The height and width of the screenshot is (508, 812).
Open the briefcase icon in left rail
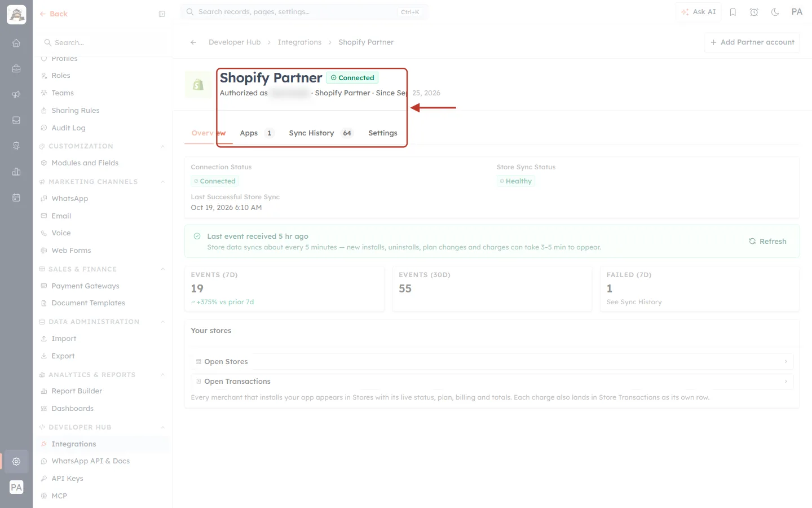click(16, 68)
